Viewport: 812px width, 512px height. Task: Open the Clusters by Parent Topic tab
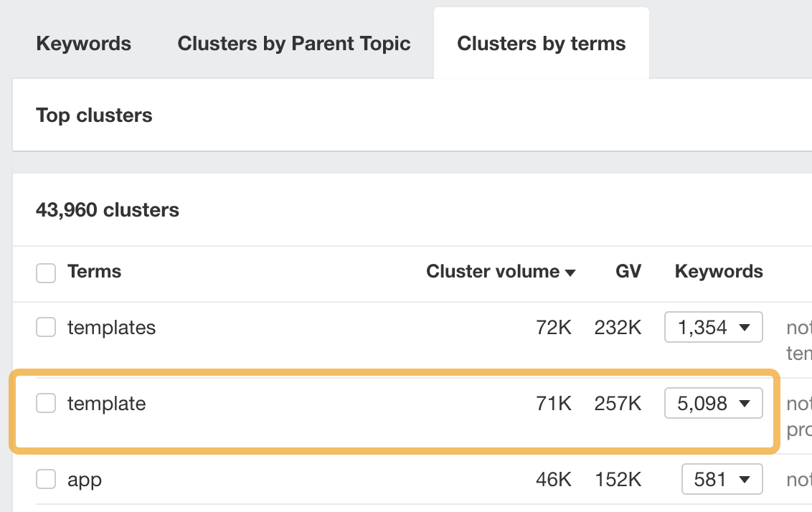click(293, 43)
